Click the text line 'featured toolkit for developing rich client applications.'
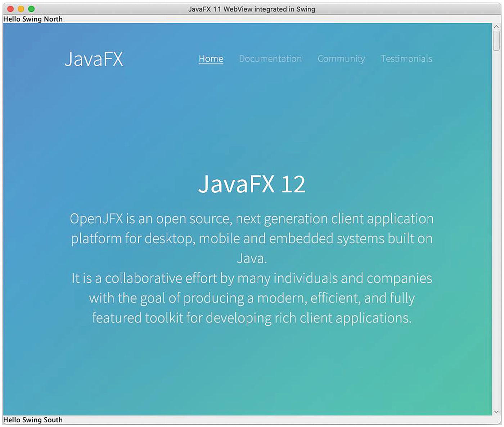 (x=252, y=318)
